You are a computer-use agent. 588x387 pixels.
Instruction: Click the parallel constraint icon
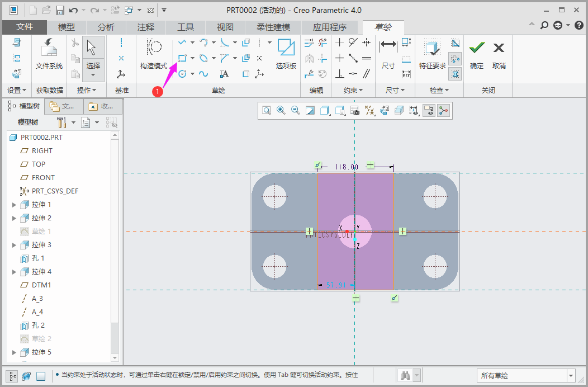367,74
